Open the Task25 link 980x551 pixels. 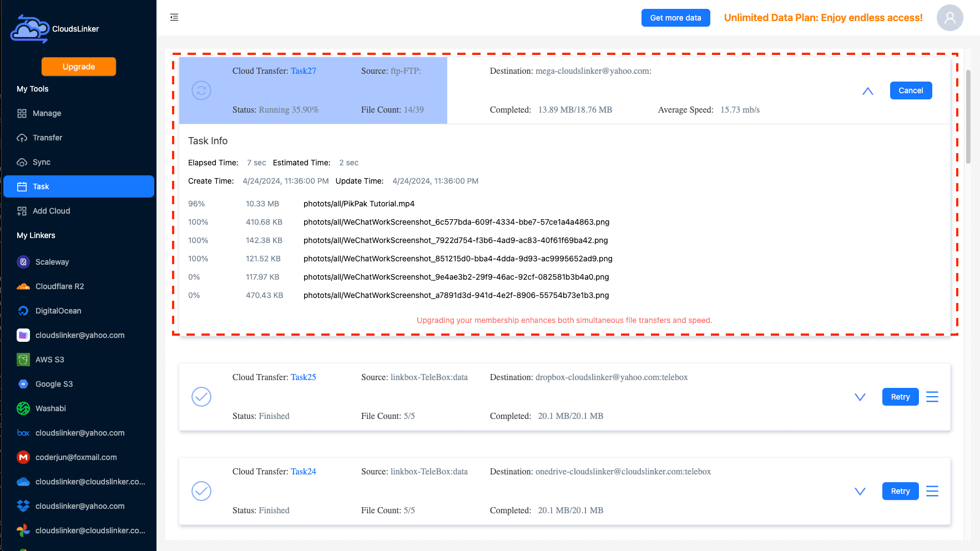click(304, 377)
